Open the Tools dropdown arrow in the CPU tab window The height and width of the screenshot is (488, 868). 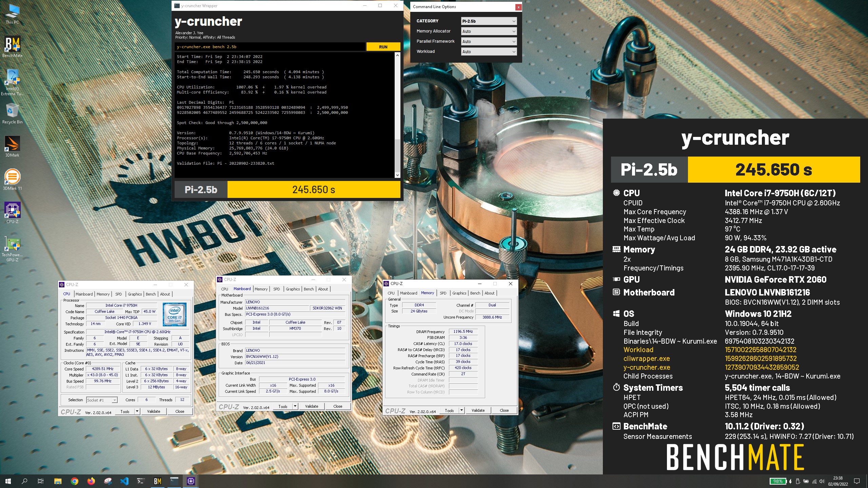click(137, 411)
